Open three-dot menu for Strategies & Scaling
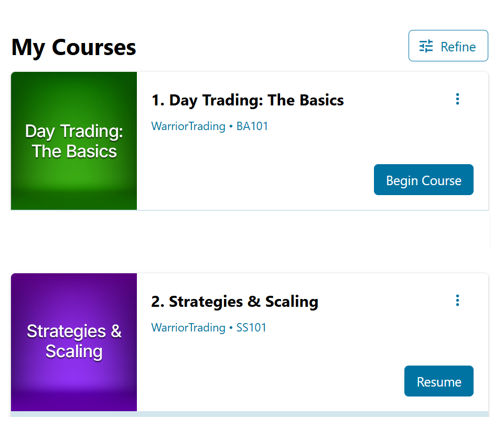Viewport: 504px width, 439px height. pos(457,300)
